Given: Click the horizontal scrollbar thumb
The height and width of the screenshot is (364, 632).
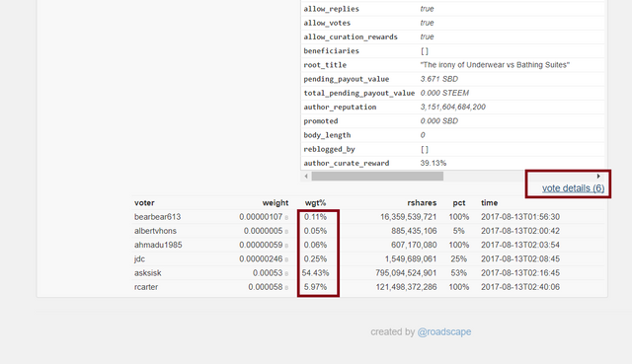Looking at the screenshot, I should 377,176.
